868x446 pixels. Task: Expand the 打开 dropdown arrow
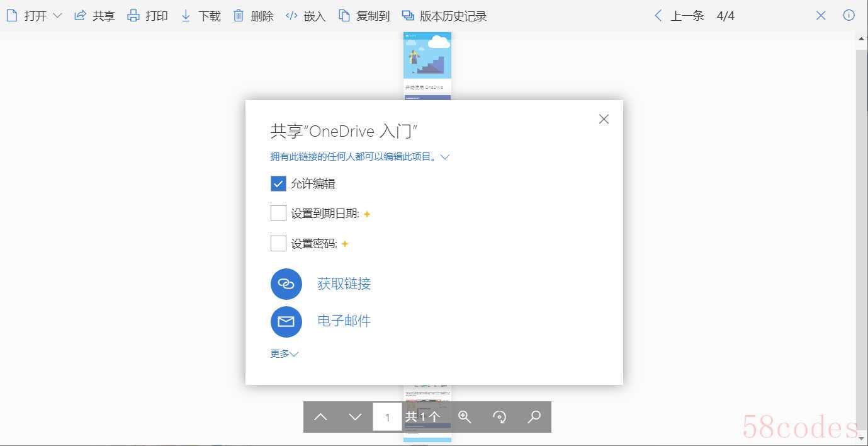coord(57,16)
